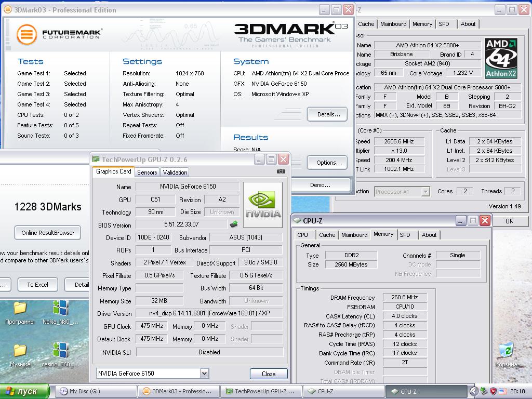Click the AMD Athlon 64 X2 logo in CPU-Z
The image size is (532, 399).
point(501,58)
